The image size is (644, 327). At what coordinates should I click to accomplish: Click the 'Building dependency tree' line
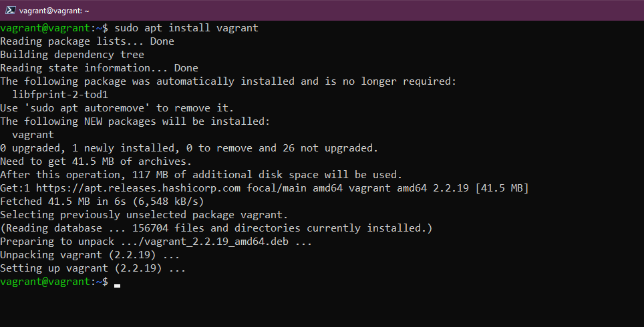[x=72, y=55]
